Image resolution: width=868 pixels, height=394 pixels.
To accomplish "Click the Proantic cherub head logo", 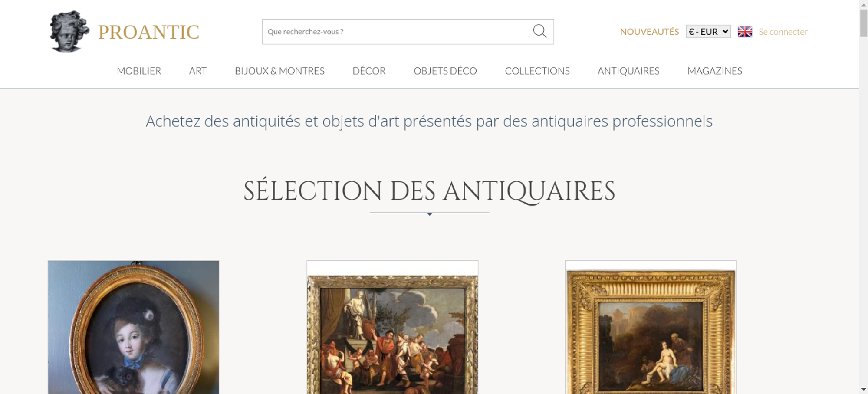I will pos(69,31).
